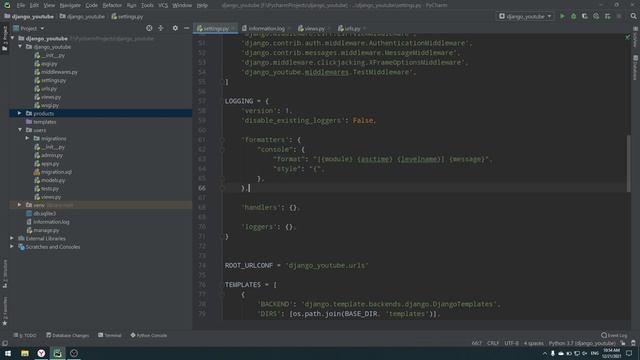The height and width of the screenshot is (360, 640).
Task: Start debugging with the bug icon
Action: tap(573, 16)
